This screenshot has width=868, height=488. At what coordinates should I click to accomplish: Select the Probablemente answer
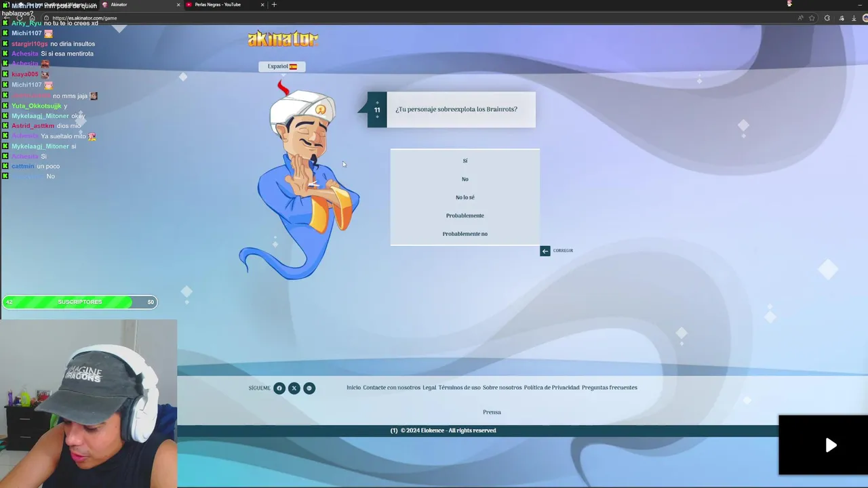465,216
